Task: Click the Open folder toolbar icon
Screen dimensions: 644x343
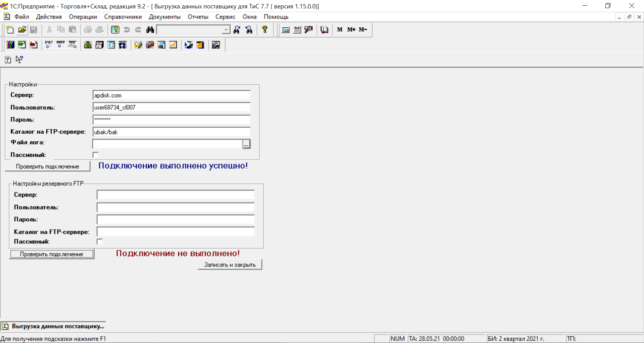Action: tap(22, 30)
